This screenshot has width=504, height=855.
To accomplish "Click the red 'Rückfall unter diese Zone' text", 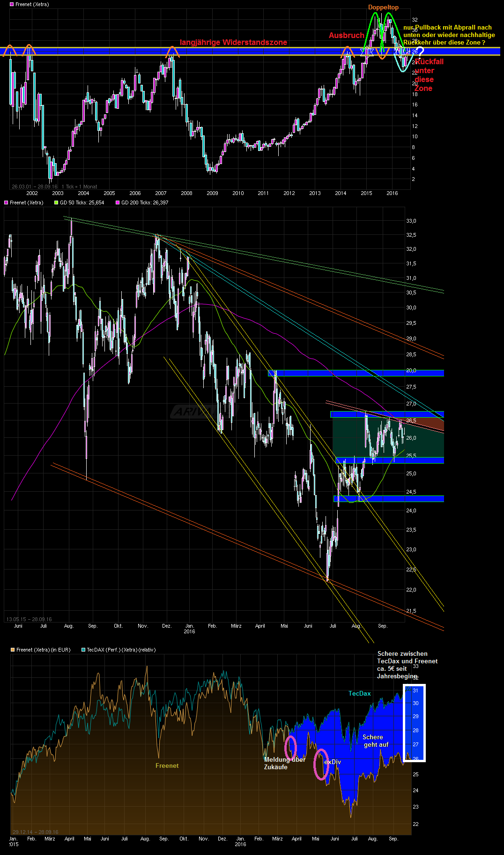I will (x=429, y=75).
